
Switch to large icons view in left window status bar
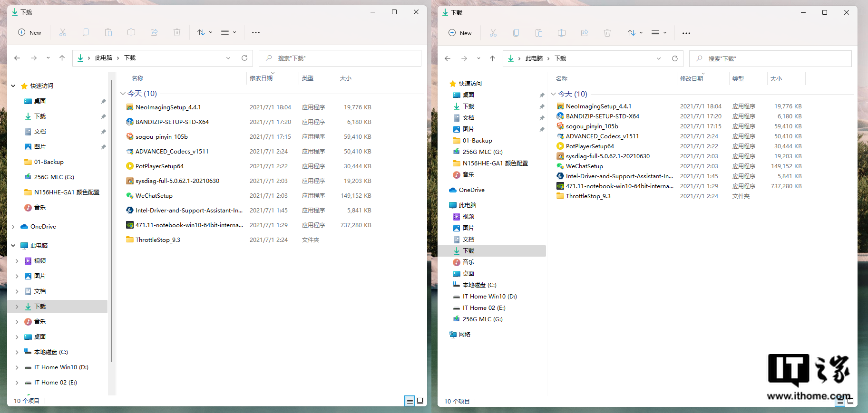(x=420, y=401)
